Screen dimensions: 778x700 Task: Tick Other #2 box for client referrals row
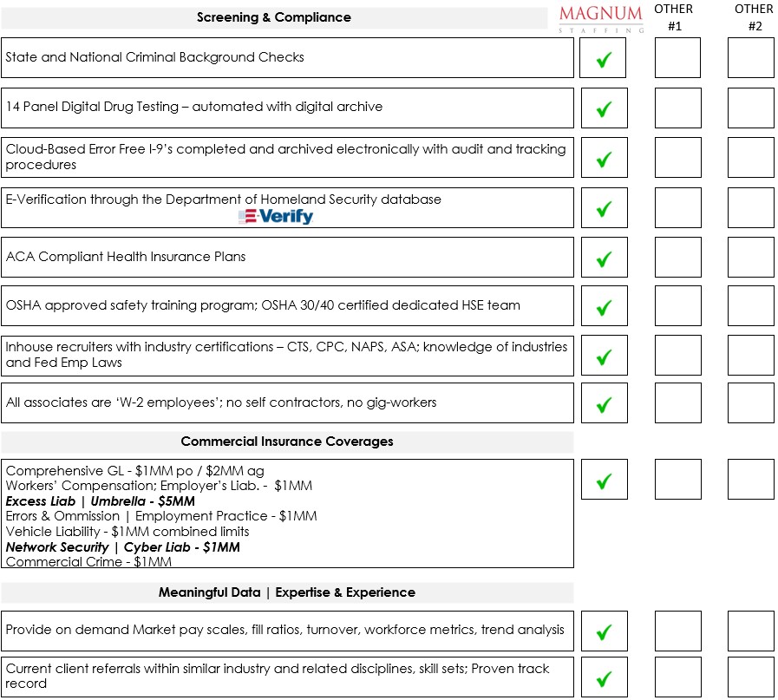750,677
